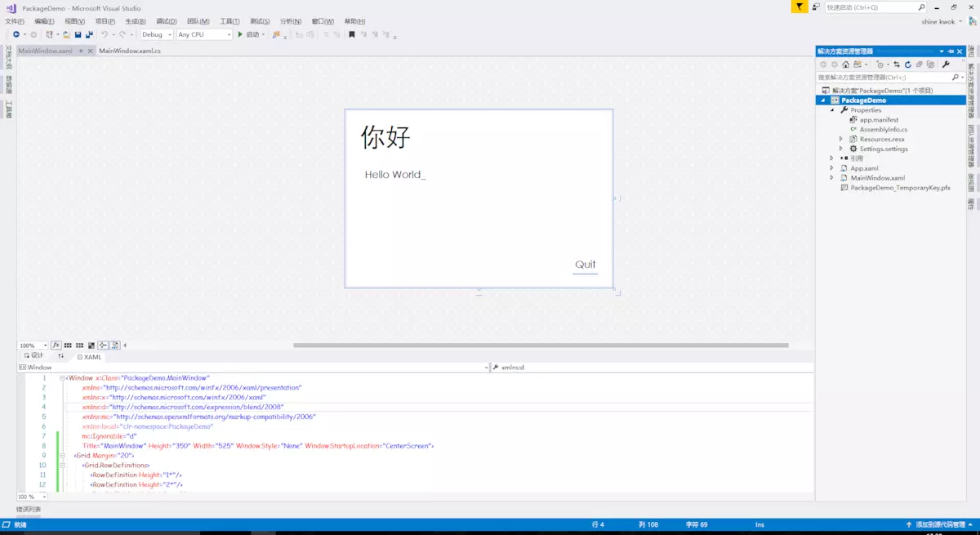Click the Show All Files icon
Viewport: 980px width, 535px height.
[x=930, y=65]
